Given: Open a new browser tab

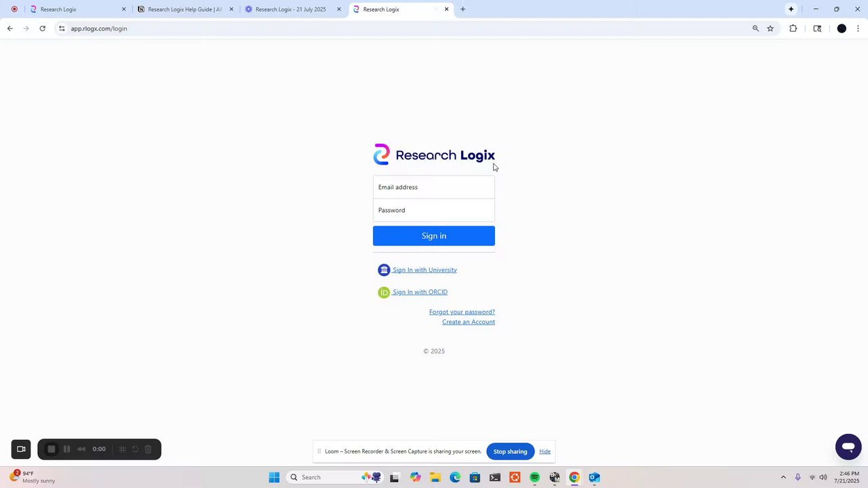Looking at the screenshot, I should click(462, 9).
